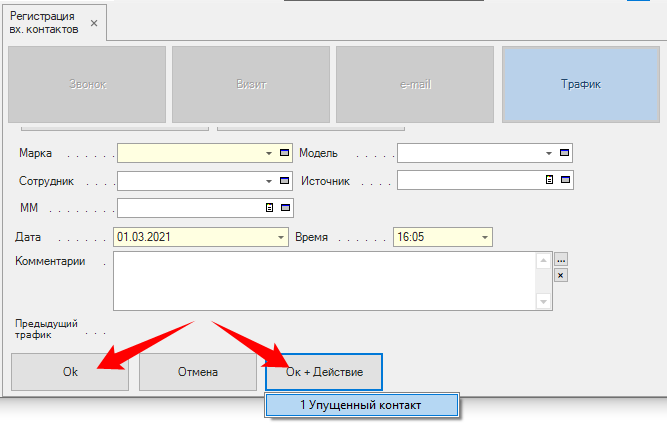Click the window icon beside Марка field
Image resolution: width=667 pixels, height=424 pixels.
285,153
